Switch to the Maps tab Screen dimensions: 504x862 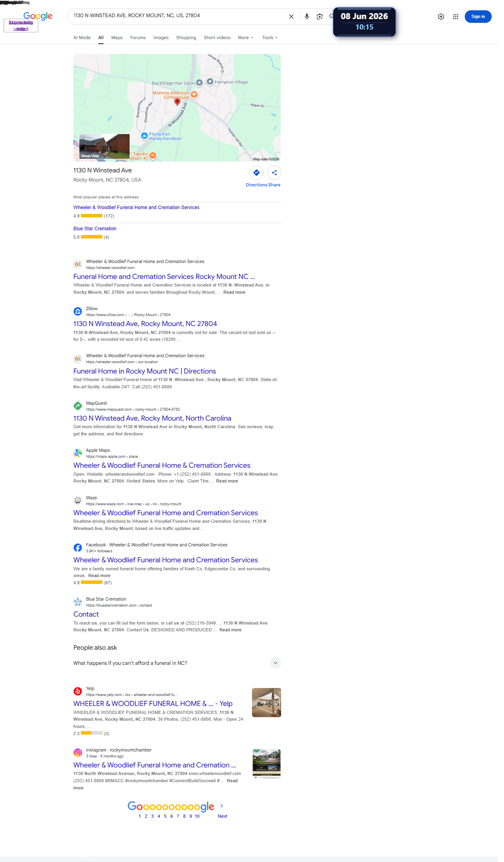tap(117, 38)
